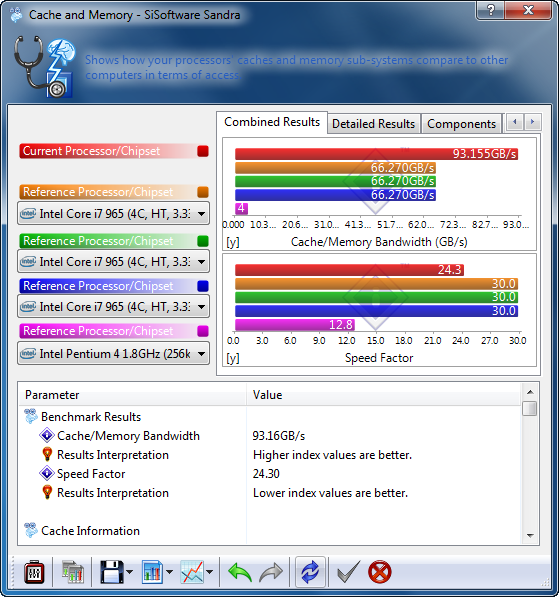This screenshot has width=559, height=597.
Task: Open the line graph icon's dropdown arrow
Action: click(x=209, y=572)
